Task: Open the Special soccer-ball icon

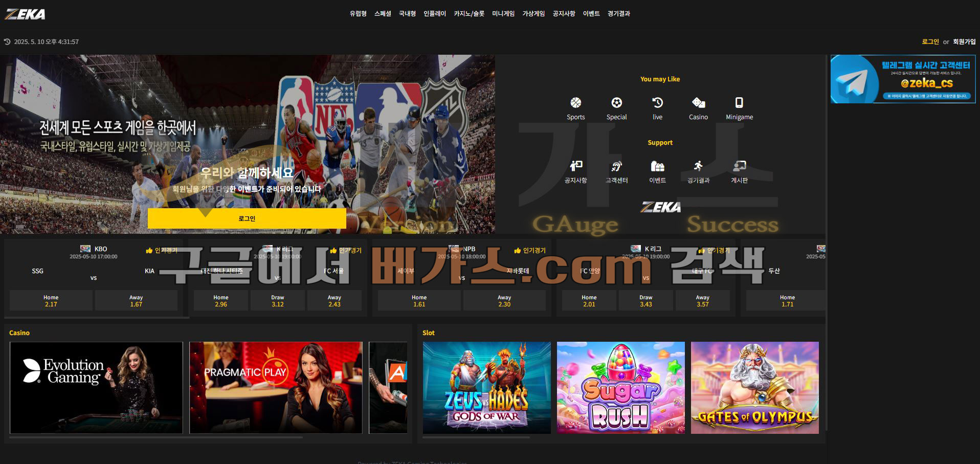Action: coord(616,103)
